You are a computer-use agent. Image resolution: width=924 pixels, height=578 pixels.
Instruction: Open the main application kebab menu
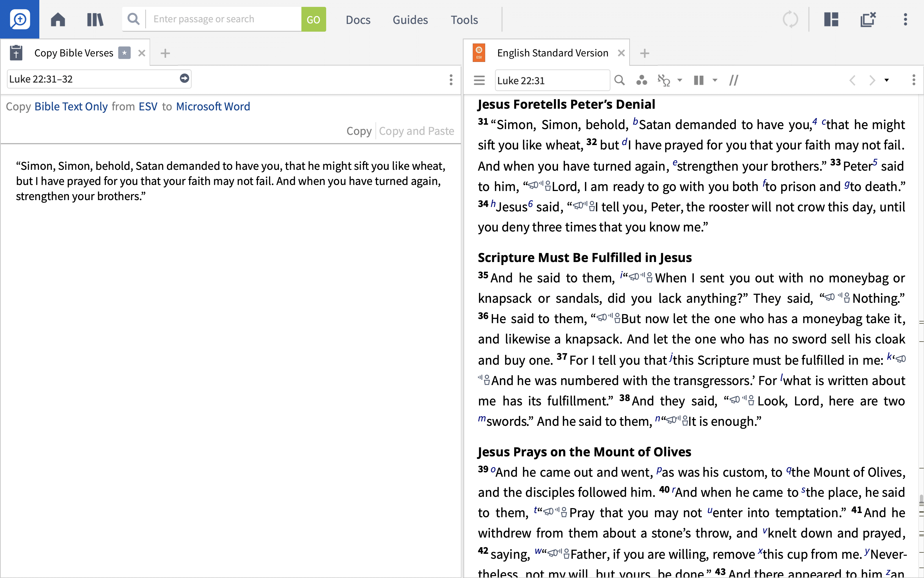pos(905,19)
